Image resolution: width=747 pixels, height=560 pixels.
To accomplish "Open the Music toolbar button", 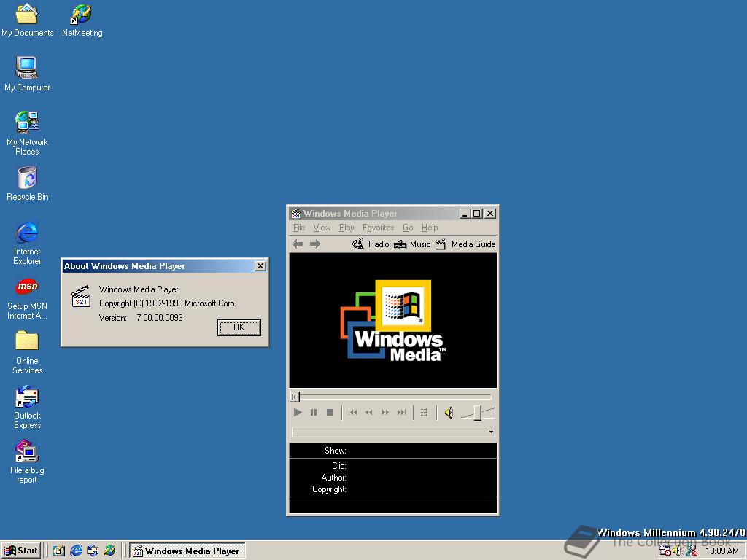I will pyautogui.click(x=413, y=244).
